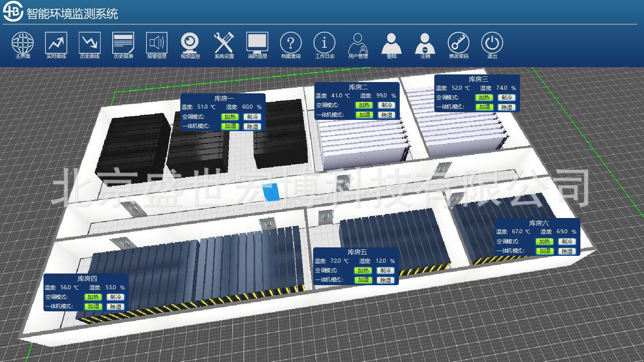Viewport: 644px width, 362px height.
Task: Click 库房二 humidity value 99.0
Action: [x=381, y=96]
